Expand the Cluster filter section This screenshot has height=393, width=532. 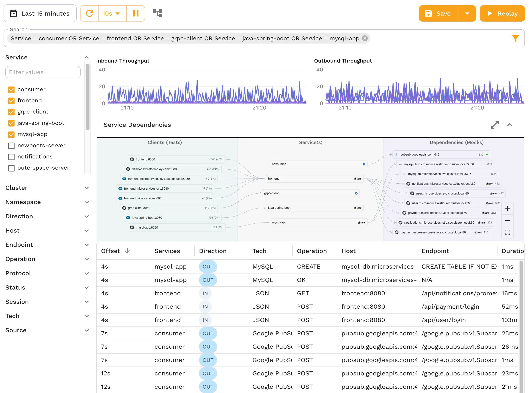coord(87,188)
